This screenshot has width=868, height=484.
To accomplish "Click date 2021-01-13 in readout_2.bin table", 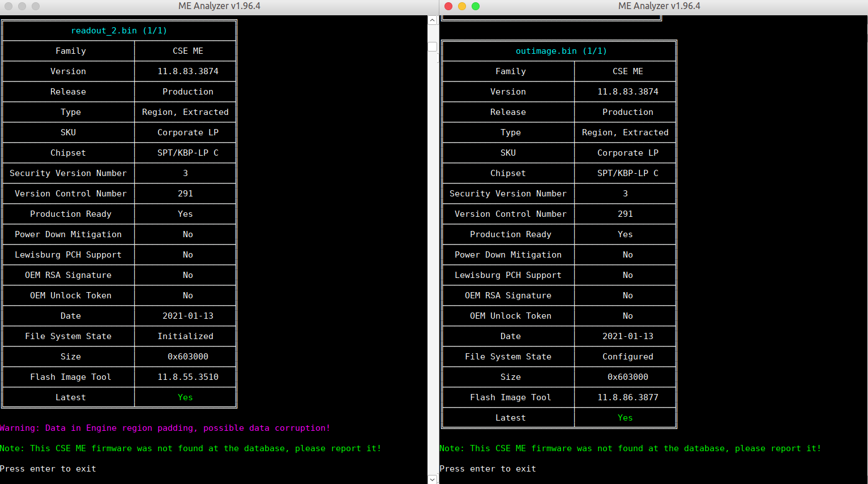I will (188, 316).
